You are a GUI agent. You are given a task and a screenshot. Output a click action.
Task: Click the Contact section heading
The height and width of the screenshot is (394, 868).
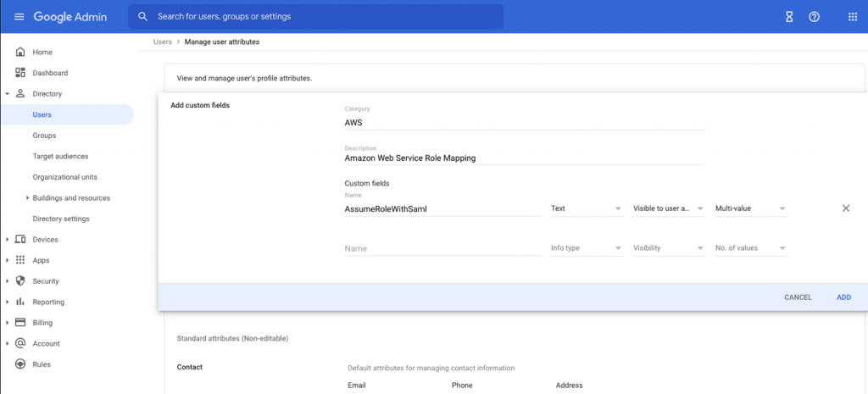189,367
